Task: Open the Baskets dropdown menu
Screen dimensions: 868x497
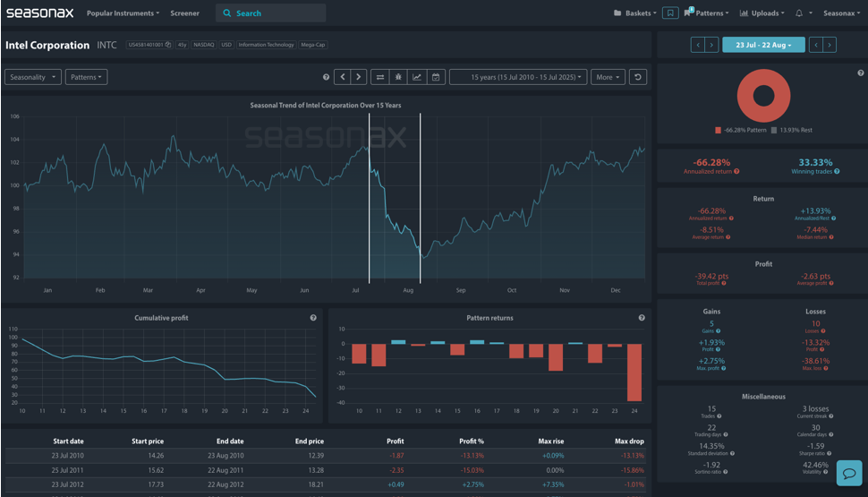Action: [635, 13]
